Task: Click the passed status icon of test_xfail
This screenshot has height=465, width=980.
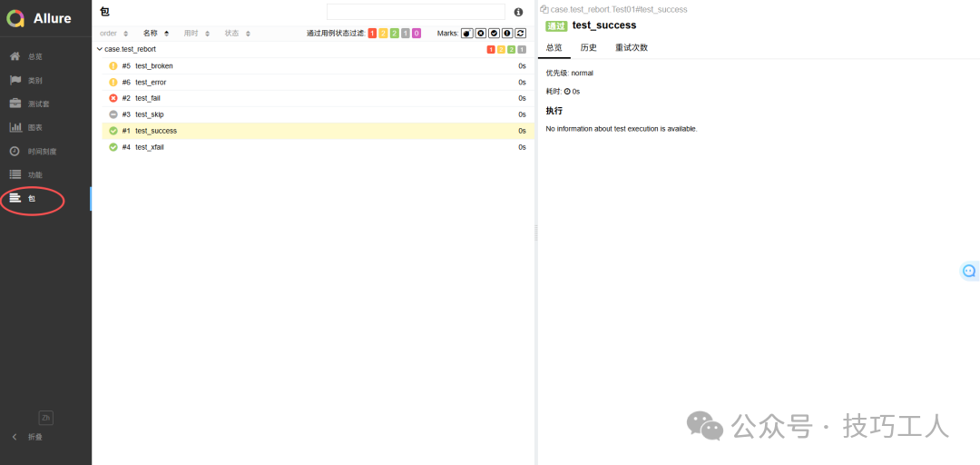Action: click(x=113, y=147)
